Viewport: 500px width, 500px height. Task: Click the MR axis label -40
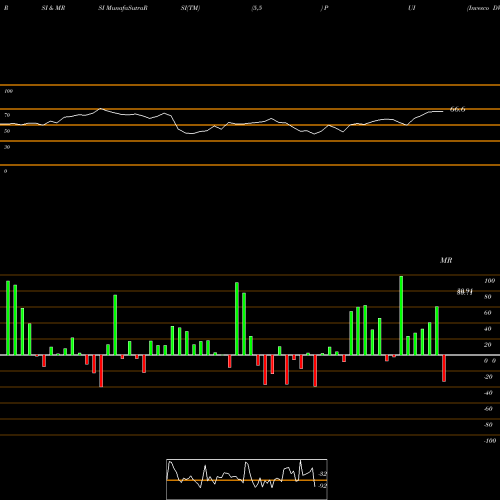pos(488,393)
